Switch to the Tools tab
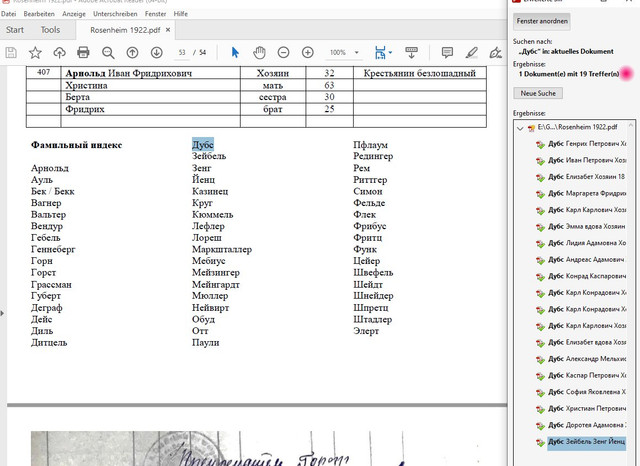 tap(50, 30)
